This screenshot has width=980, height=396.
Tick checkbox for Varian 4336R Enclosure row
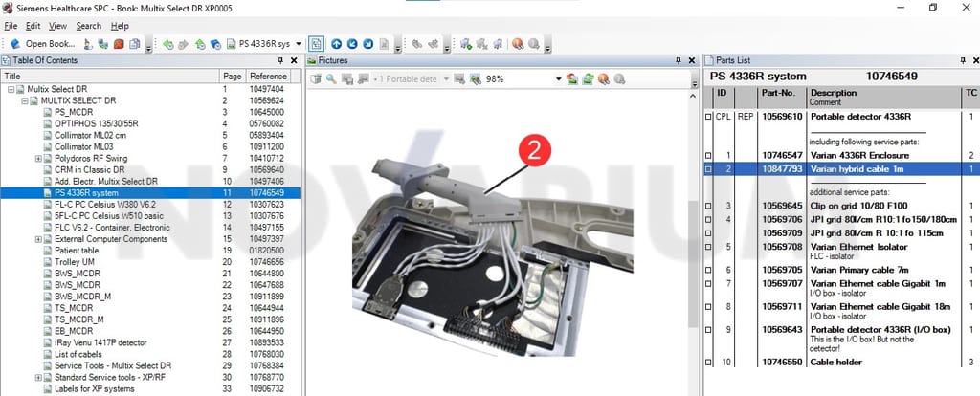pyautogui.click(x=708, y=156)
